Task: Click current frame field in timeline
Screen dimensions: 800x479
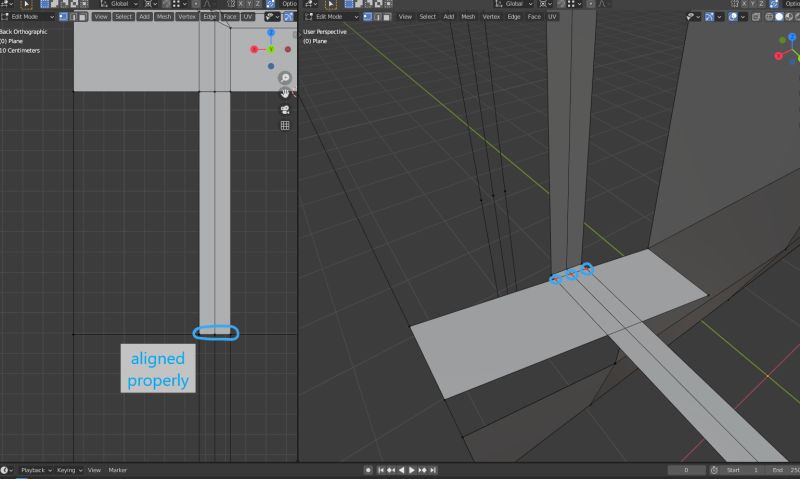Action: coord(686,470)
